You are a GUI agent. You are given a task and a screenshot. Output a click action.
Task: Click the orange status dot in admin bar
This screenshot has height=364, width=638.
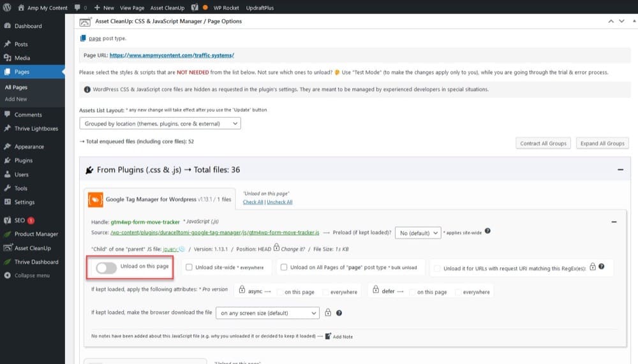(205, 7)
